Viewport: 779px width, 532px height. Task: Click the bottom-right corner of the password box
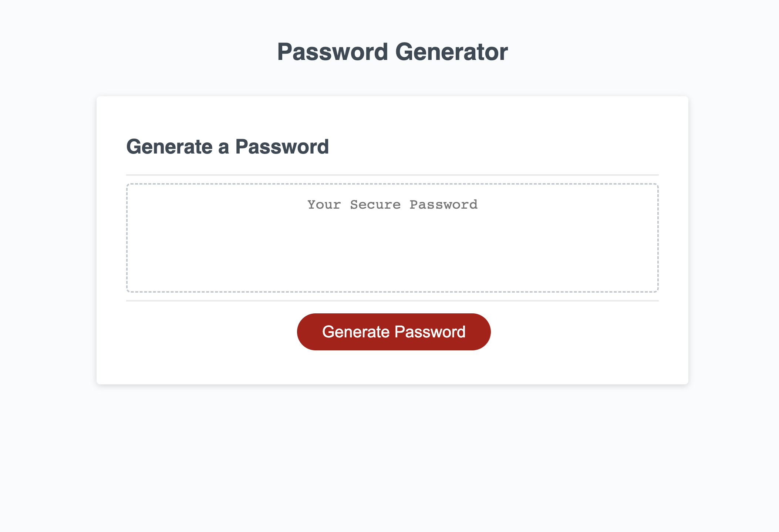click(655, 290)
